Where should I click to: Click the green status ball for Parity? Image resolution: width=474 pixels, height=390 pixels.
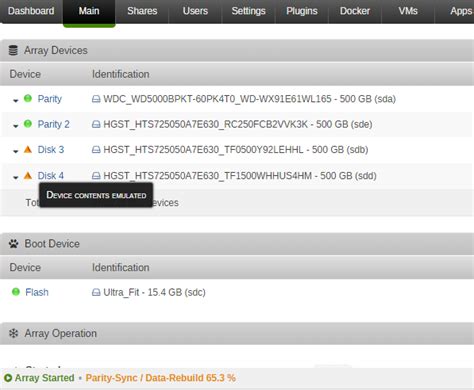28,98
